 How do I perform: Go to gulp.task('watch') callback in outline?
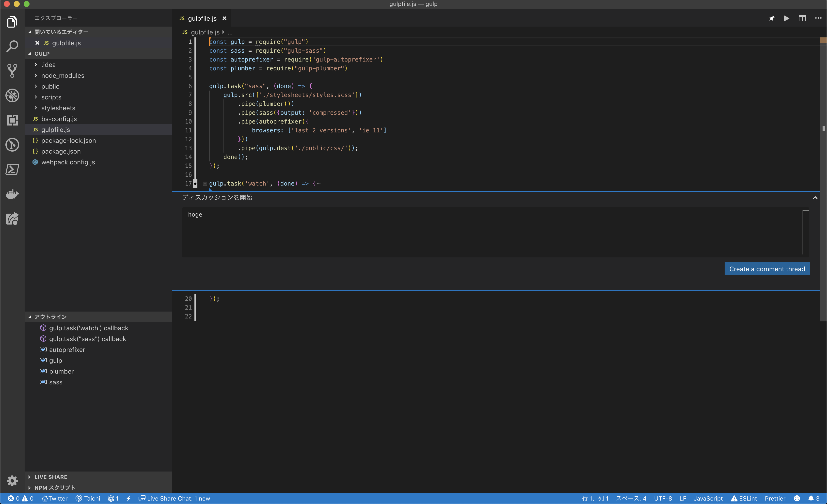(x=98, y=328)
